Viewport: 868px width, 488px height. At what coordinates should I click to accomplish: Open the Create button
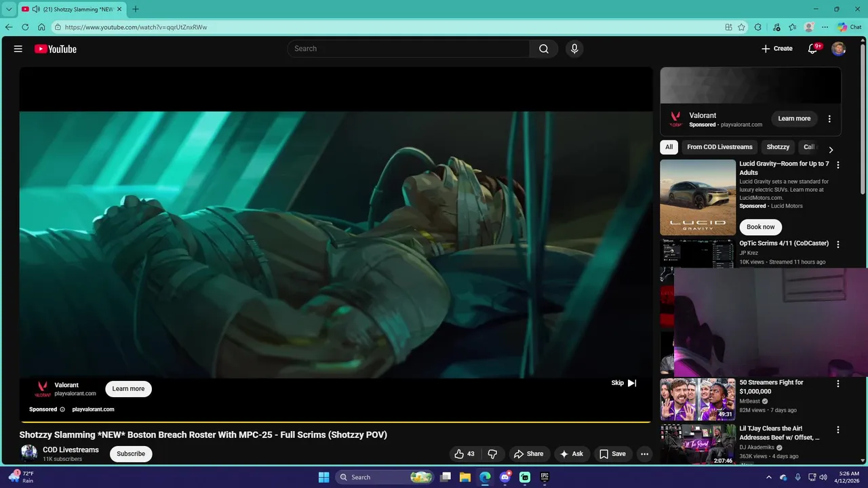pyautogui.click(x=777, y=49)
